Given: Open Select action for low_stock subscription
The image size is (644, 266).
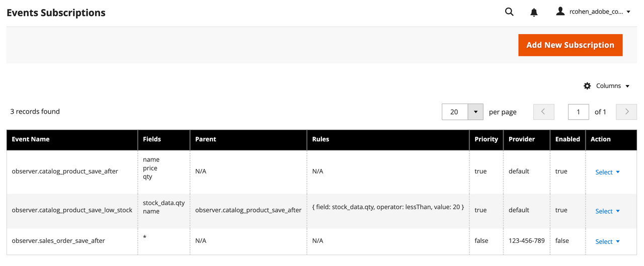Looking at the screenshot, I should [x=607, y=211].
